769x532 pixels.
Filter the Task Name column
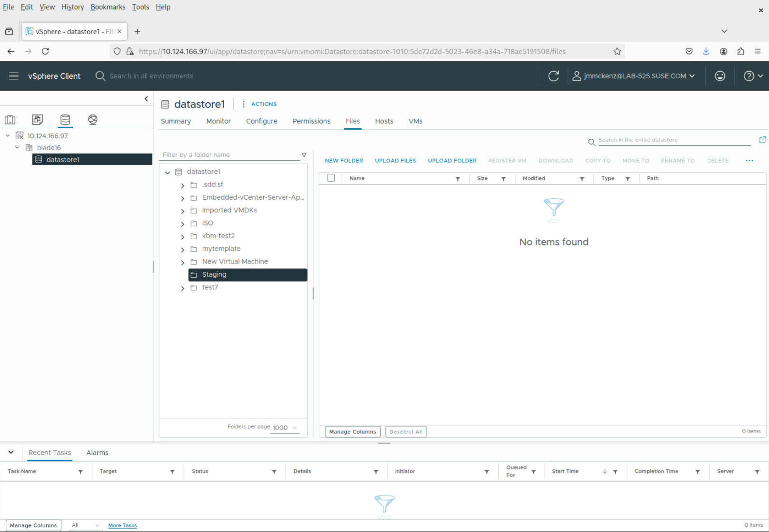coord(80,472)
